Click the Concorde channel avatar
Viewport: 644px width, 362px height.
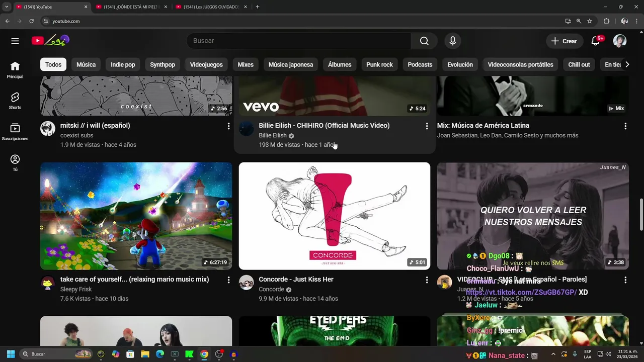(x=246, y=283)
